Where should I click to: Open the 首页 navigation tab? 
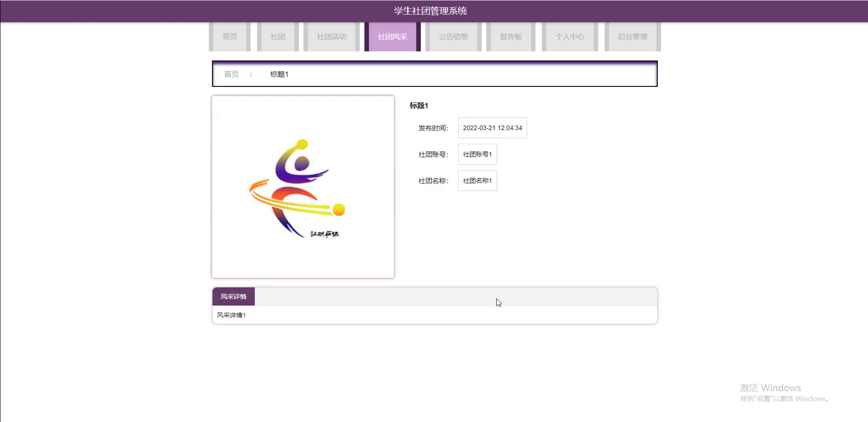230,36
